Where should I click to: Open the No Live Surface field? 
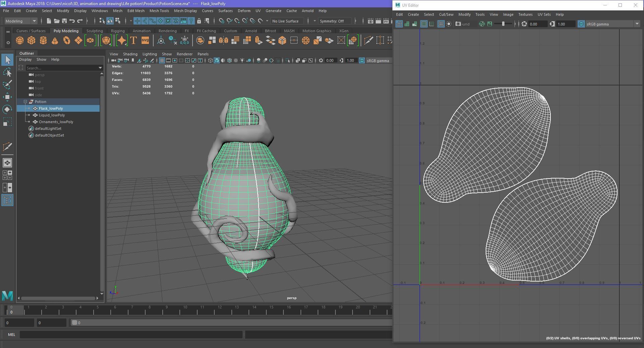[x=287, y=21]
